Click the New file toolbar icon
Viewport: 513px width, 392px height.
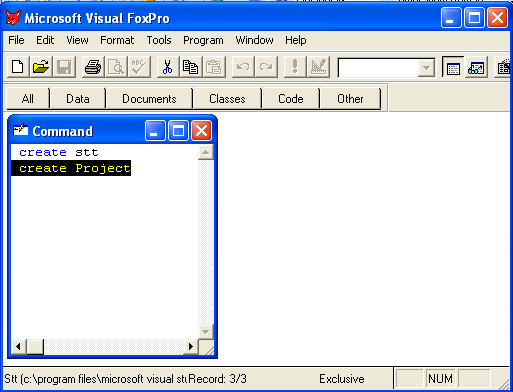[18, 67]
